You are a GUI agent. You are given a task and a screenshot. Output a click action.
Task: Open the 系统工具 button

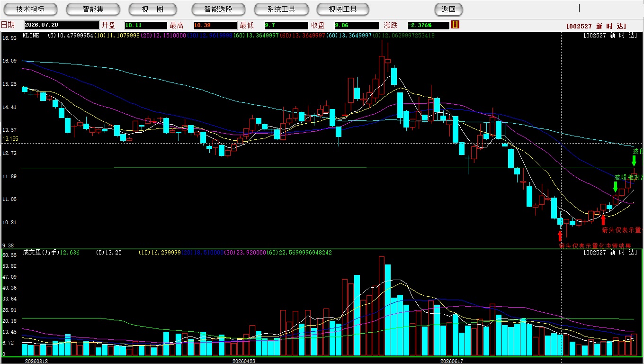pos(281,9)
